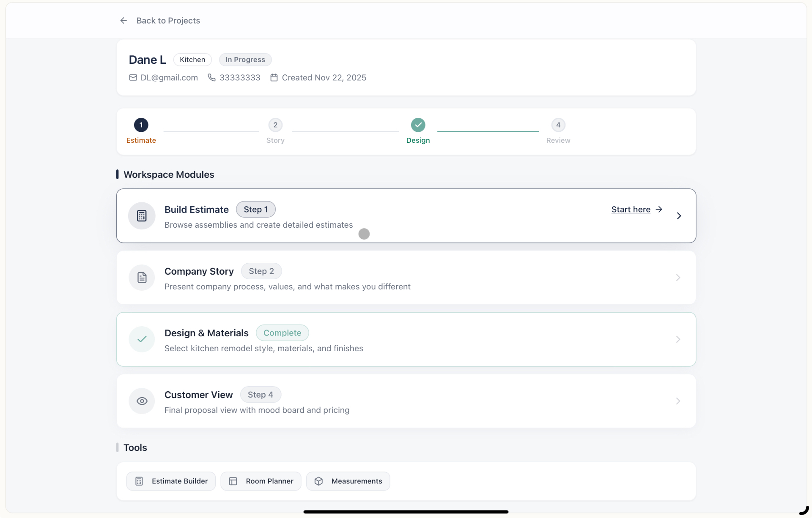Click the back arrow icon
The image size is (812, 518).
123,21
